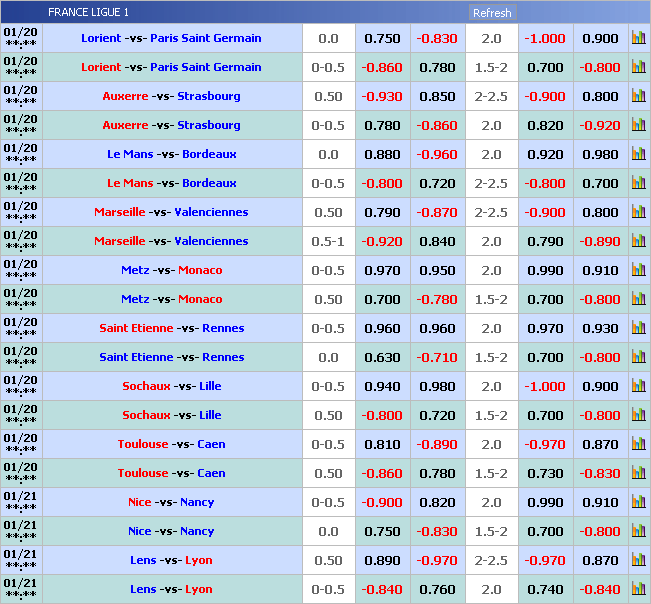651x604 pixels.
Task: Open chart icon for Nice row with 0.820 odds
Action: click(638, 503)
